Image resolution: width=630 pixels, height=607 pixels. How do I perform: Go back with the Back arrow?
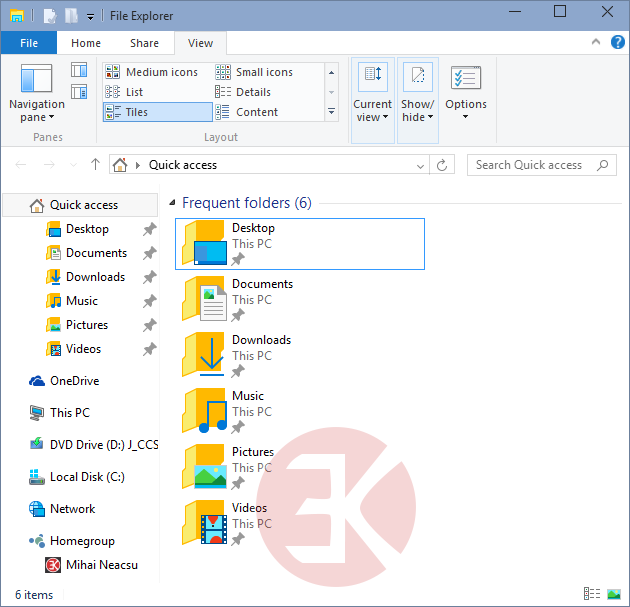pyautogui.click(x=21, y=165)
